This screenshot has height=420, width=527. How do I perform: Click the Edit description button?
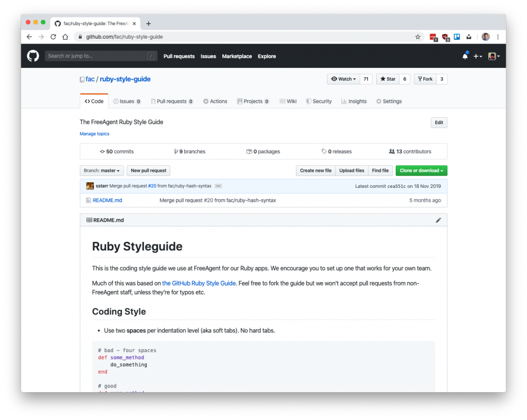tap(439, 122)
